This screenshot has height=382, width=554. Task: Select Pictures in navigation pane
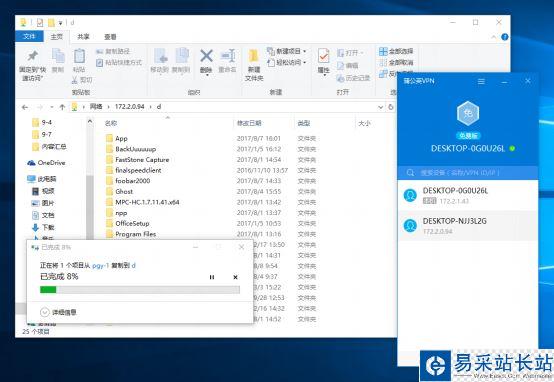coord(43,203)
